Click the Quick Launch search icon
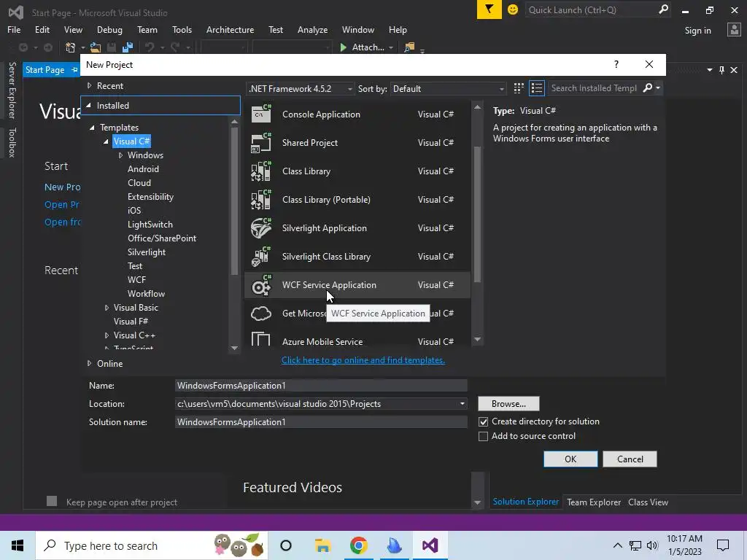This screenshot has width=747, height=560. [662, 9]
